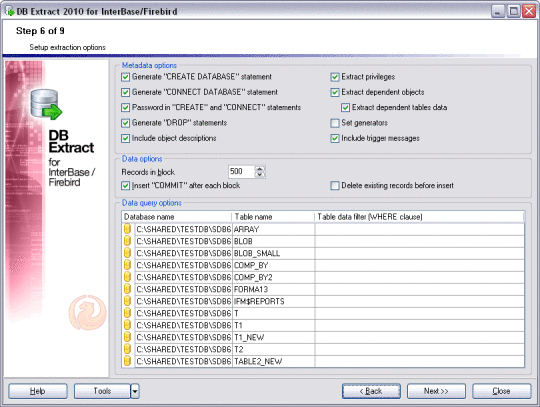Toggle Generate "CONNECT DATABASE" statement

[125, 92]
